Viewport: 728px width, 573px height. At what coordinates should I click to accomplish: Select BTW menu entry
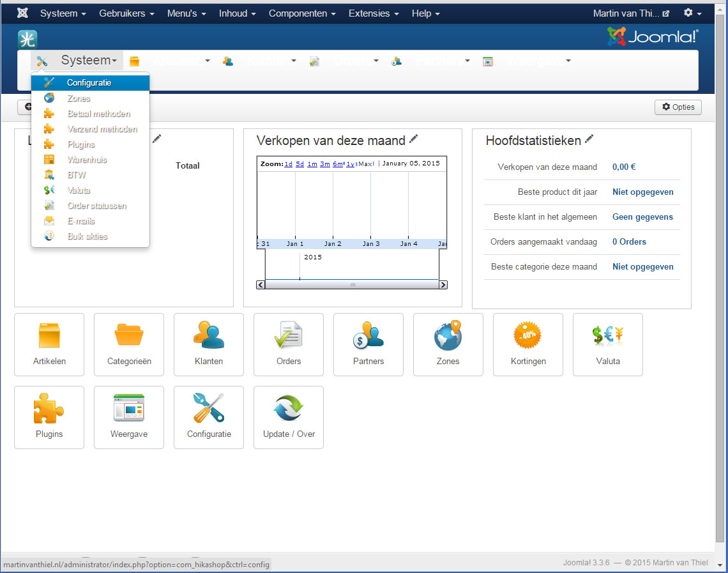point(90,174)
